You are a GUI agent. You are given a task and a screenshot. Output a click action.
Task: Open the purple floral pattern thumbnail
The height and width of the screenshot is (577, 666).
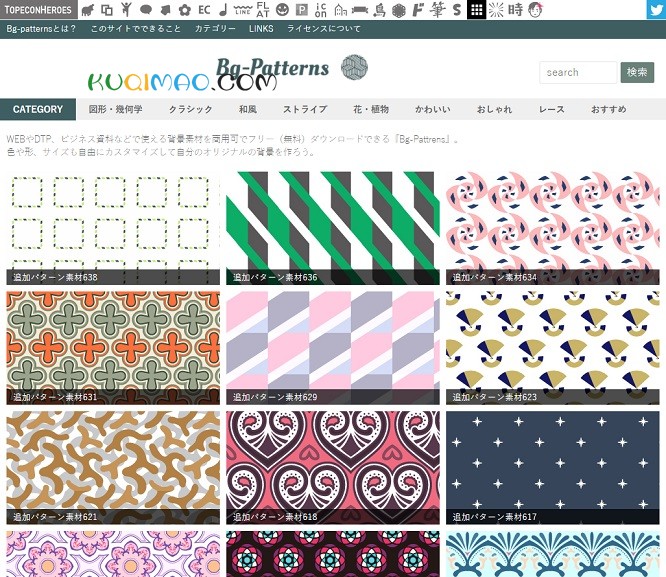tap(113, 554)
